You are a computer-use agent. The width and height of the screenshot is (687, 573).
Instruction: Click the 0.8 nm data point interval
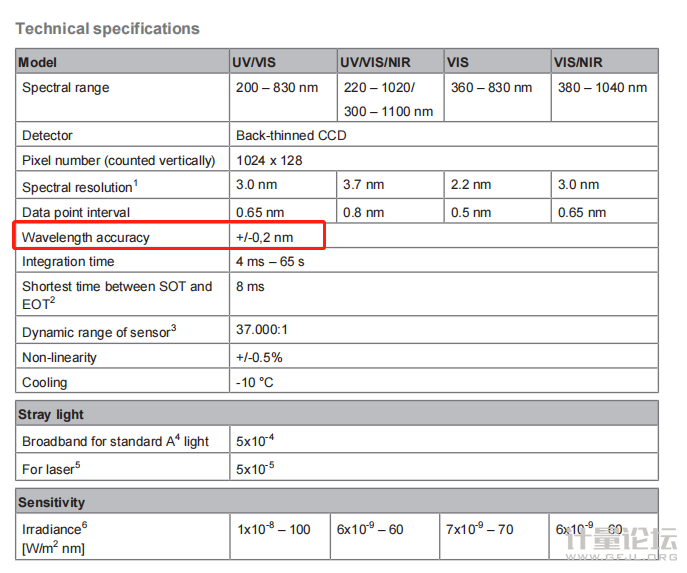coord(363,212)
